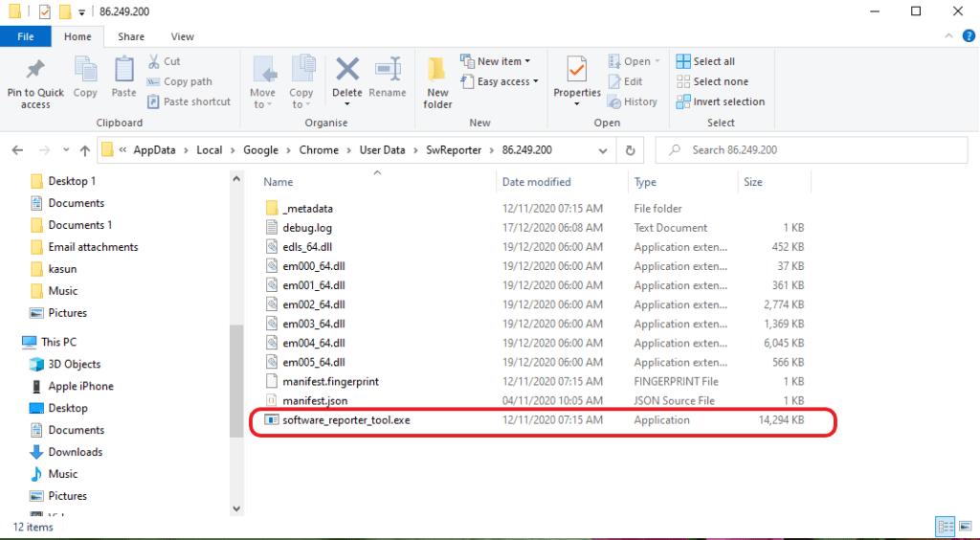980x540 pixels.
Task: Switch to Details view icon
Action: pos(946,527)
